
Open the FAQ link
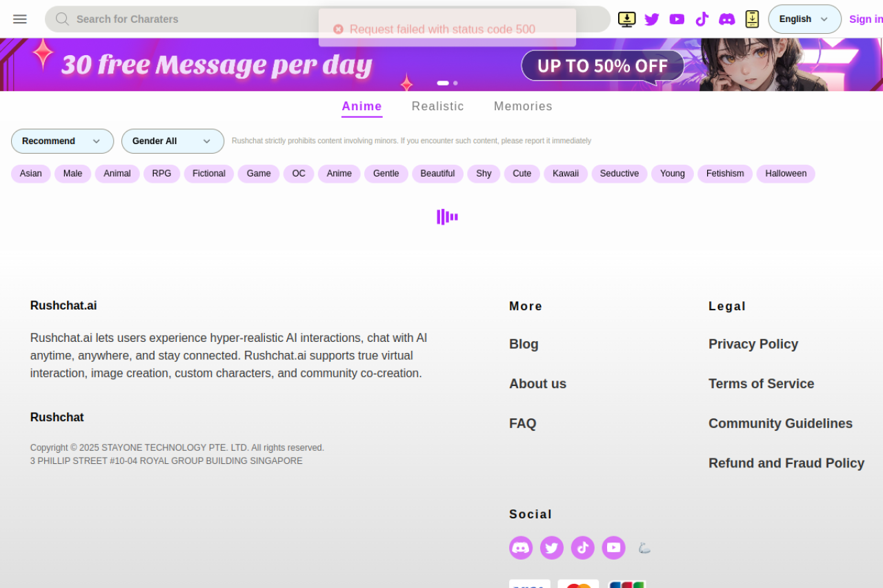point(522,424)
